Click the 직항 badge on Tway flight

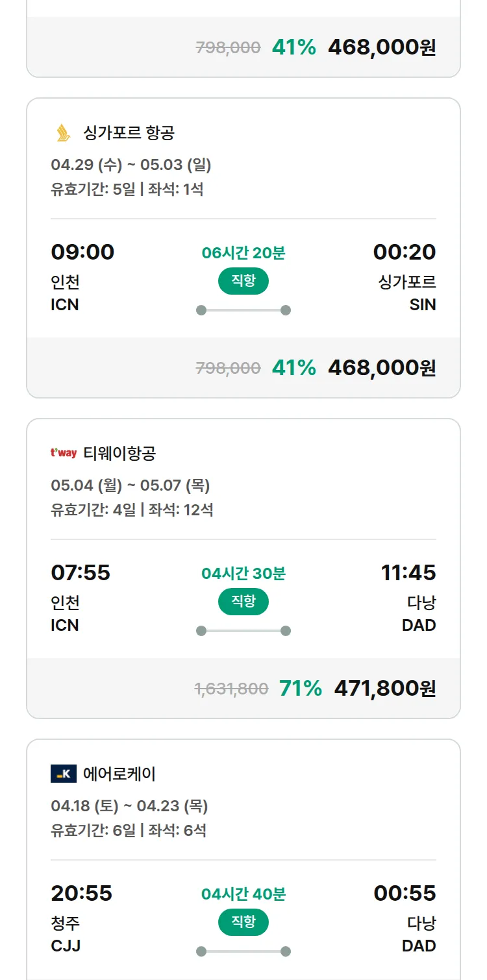pyautogui.click(x=243, y=602)
